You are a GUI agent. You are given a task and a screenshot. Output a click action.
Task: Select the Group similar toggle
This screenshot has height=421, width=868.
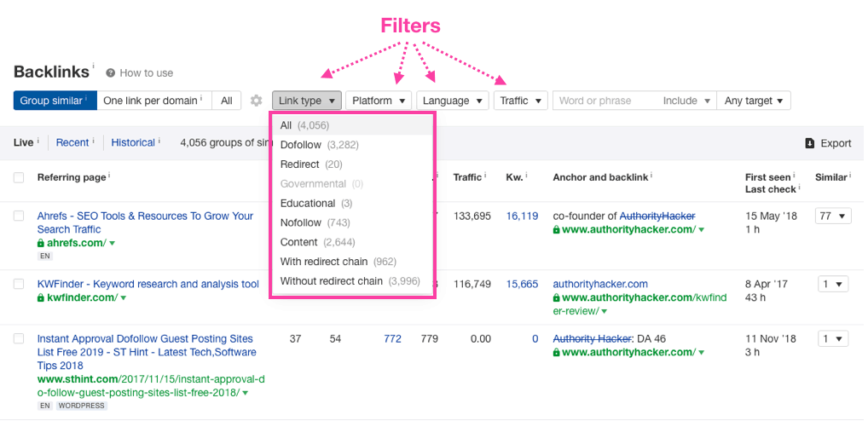(55, 101)
